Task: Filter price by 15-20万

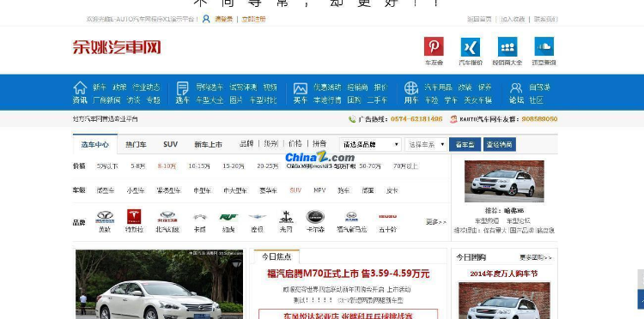Action: (x=234, y=166)
